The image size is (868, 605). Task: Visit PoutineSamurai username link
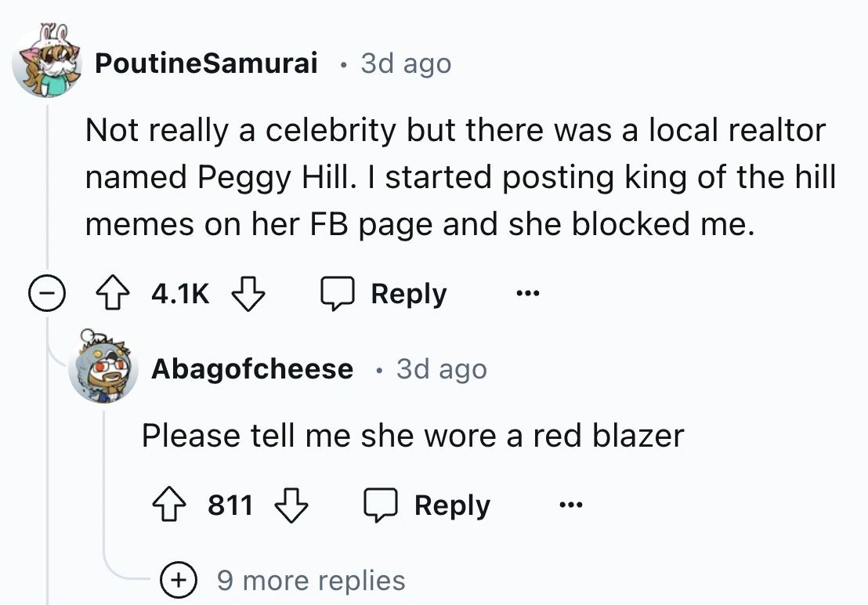206,63
